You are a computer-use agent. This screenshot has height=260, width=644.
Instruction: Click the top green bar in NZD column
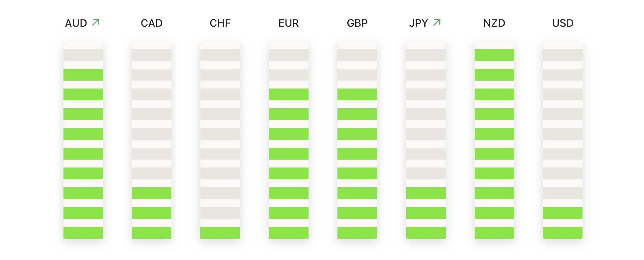tap(494, 55)
